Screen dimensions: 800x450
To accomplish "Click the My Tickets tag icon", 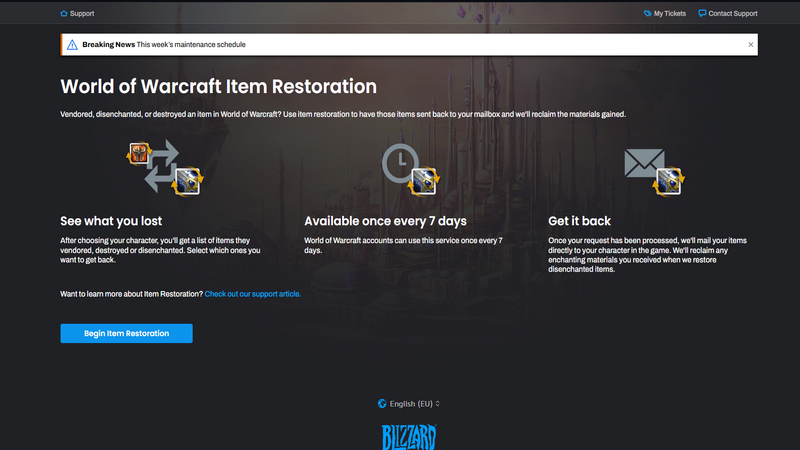I will (647, 14).
